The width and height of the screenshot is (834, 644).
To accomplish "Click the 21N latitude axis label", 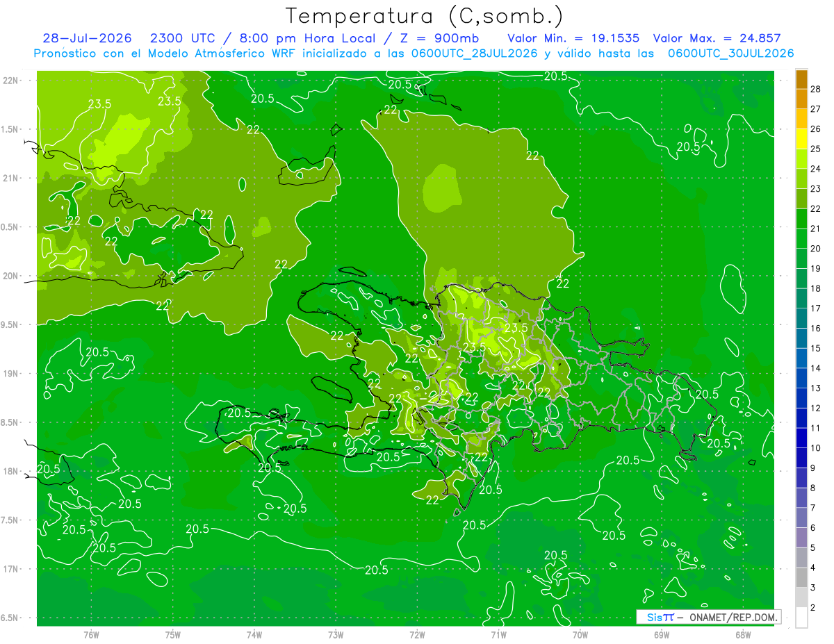I will click(x=12, y=178).
